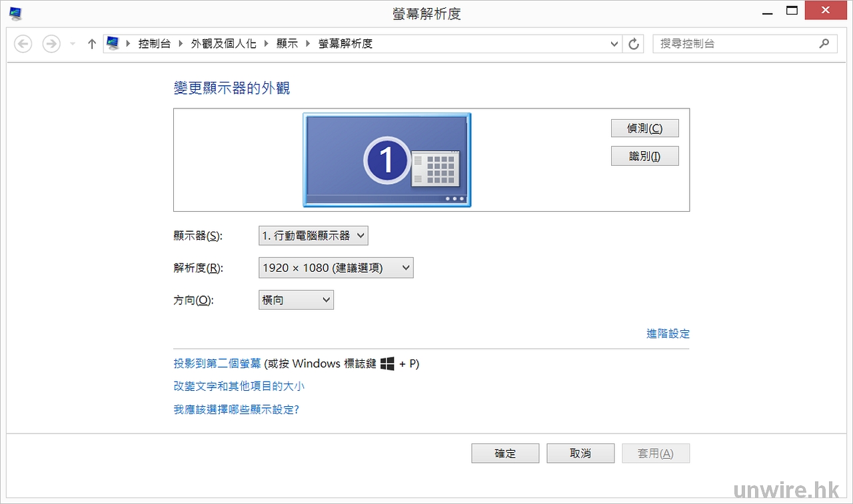Open recent locations dropdown arrow
The width and height of the screenshot is (853, 504).
coord(73,44)
